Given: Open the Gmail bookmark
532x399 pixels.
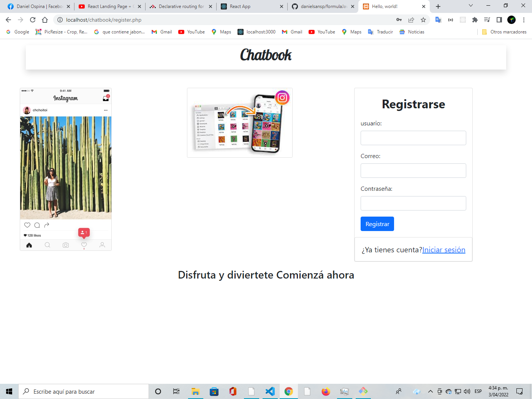Looking at the screenshot, I should (161, 32).
